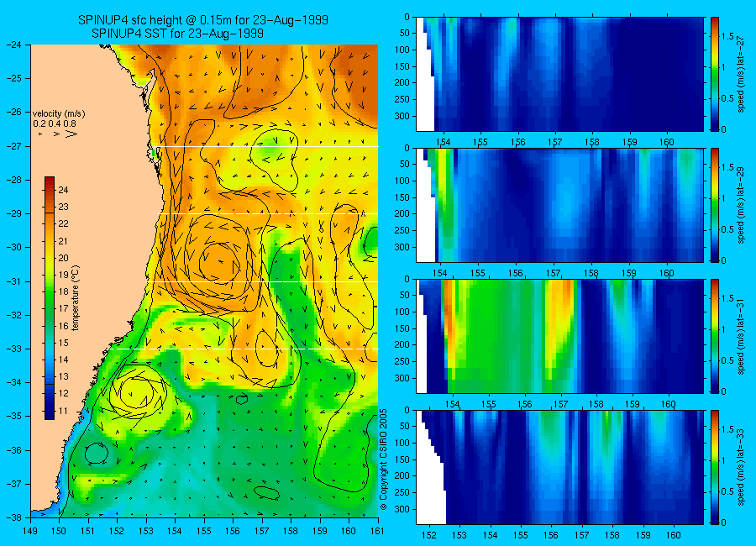Open the lat=-27 speed section panel
The height and width of the screenshot is (546, 756).
559,74
